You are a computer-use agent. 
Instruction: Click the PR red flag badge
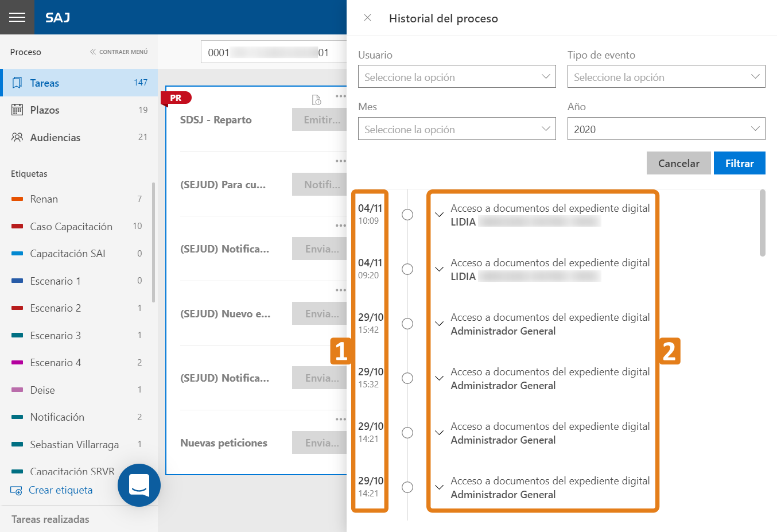coord(176,98)
